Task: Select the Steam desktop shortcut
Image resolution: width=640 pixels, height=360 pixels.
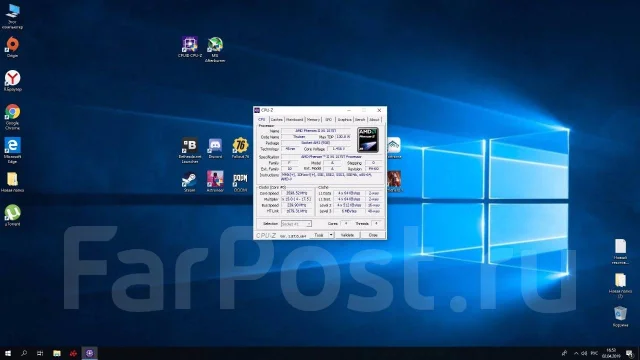Action: [x=189, y=181]
